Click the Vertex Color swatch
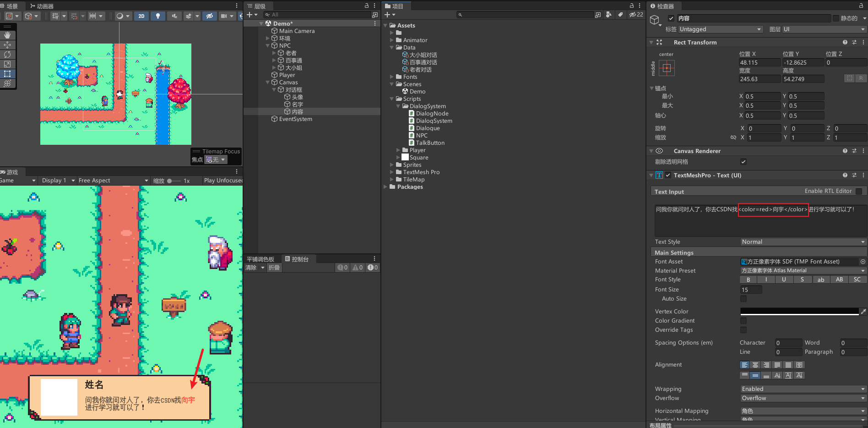 point(799,312)
